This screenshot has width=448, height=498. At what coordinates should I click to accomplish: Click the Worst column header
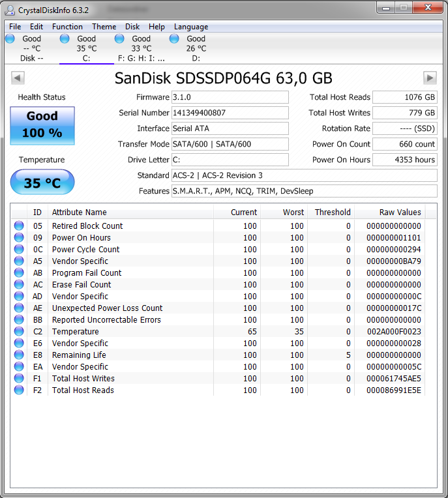point(284,212)
